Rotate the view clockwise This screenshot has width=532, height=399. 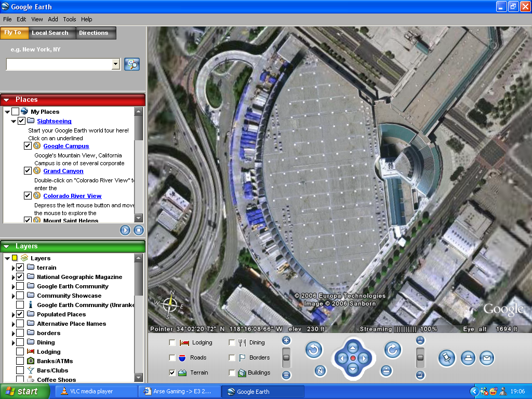click(x=393, y=350)
